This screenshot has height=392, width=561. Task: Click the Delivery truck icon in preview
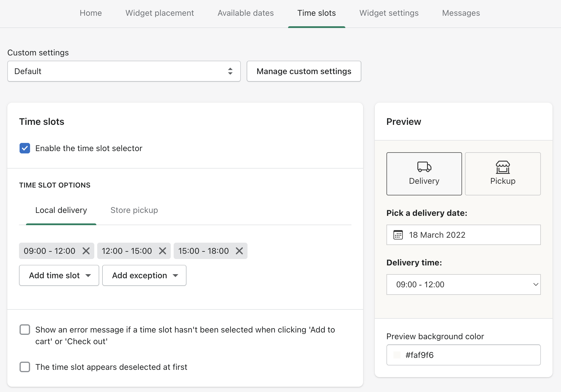coord(424,167)
